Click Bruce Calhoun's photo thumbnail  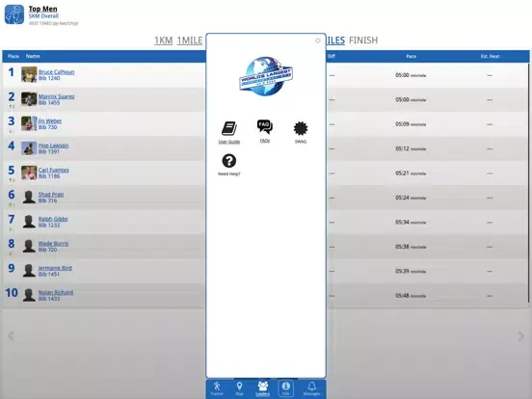coord(29,74)
